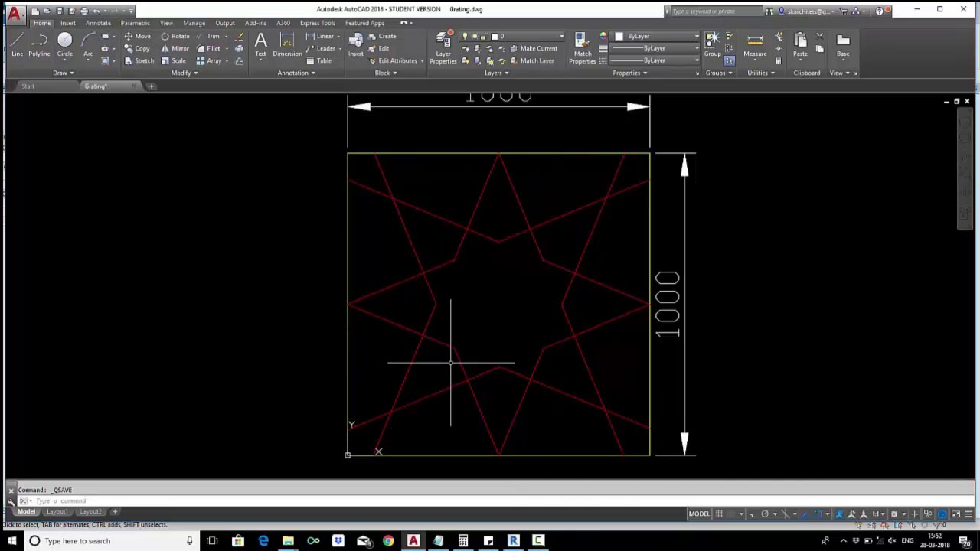Switch to Layout1 tab
Image resolution: width=980 pixels, height=551 pixels.
pos(56,511)
